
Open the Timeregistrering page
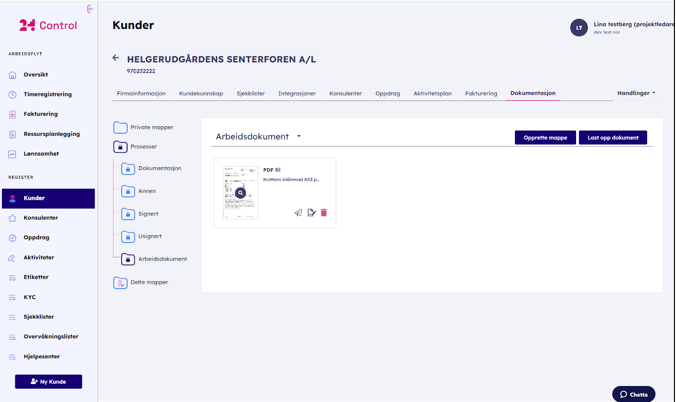tap(47, 94)
